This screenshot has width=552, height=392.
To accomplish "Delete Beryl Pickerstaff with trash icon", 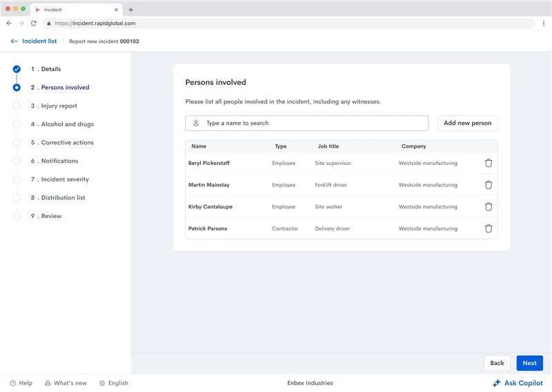I will point(489,163).
